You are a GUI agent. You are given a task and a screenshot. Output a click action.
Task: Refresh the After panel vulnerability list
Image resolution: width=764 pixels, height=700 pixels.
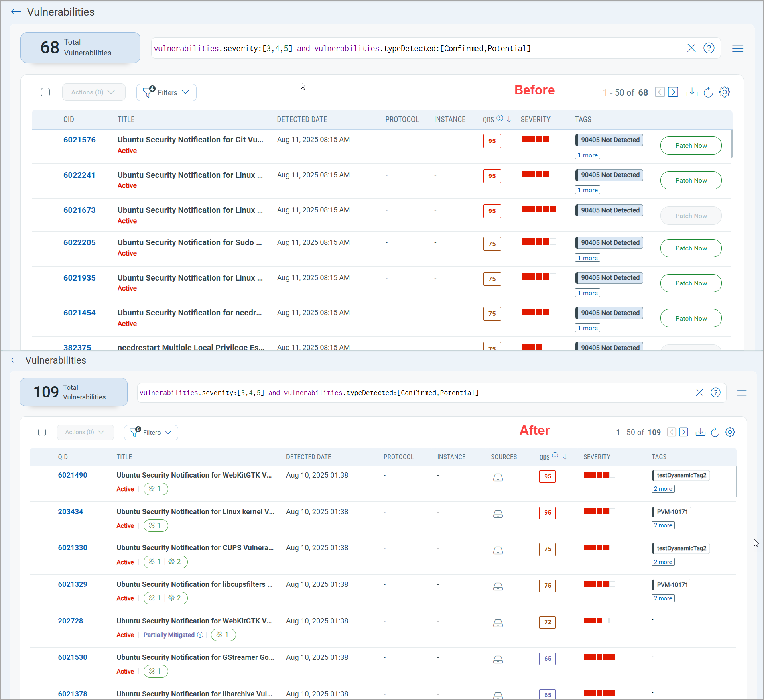(715, 432)
